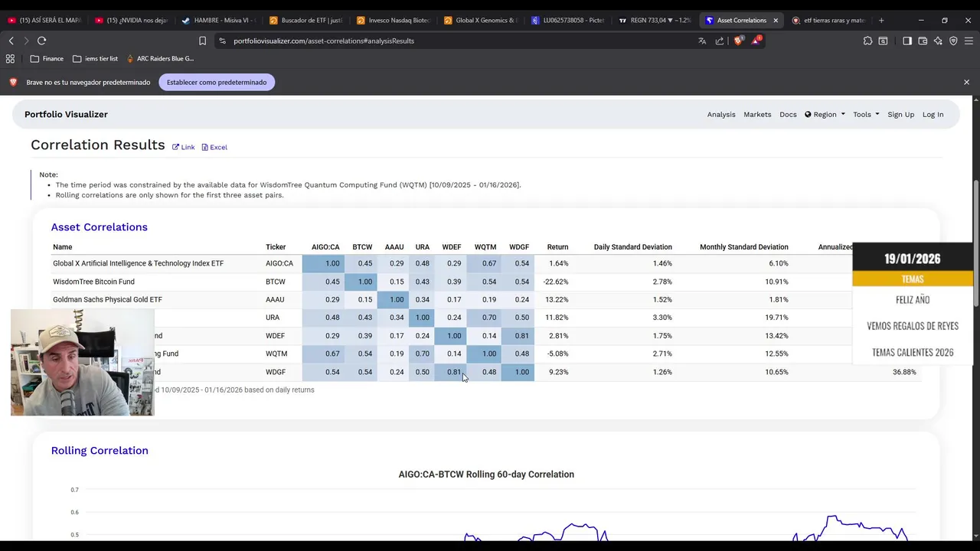
Task: Click the webcam video overlay thumbnail
Action: point(83,363)
